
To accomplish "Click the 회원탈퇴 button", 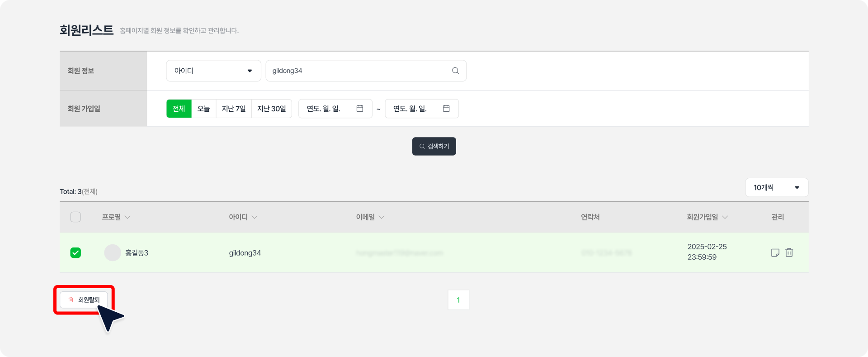I will 84,300.
